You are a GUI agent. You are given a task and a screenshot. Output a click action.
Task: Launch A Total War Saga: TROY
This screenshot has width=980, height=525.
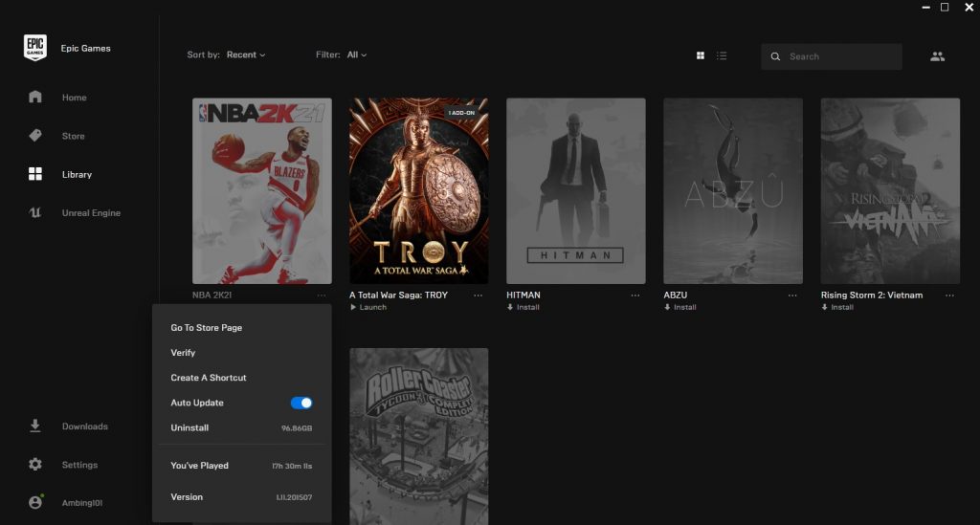click(368, 307)
